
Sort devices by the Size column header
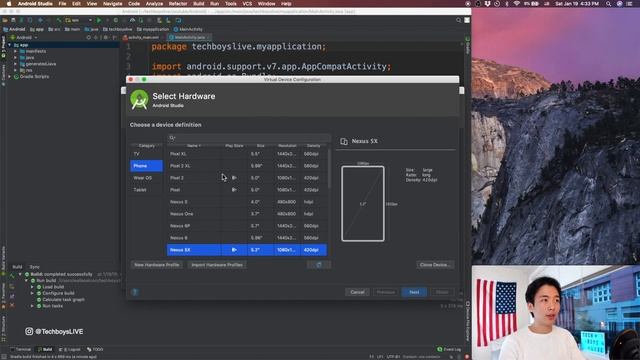(x=260, y=146)
